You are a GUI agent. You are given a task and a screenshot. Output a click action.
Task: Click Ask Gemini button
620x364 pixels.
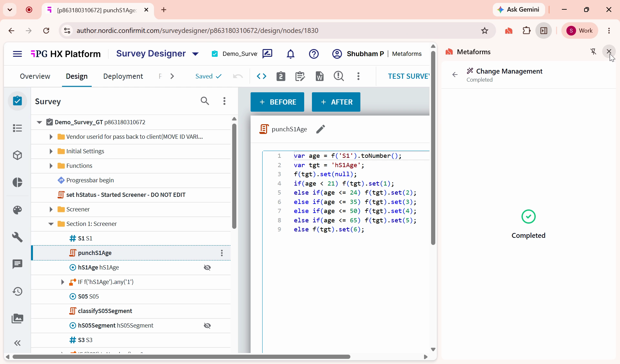519,10
